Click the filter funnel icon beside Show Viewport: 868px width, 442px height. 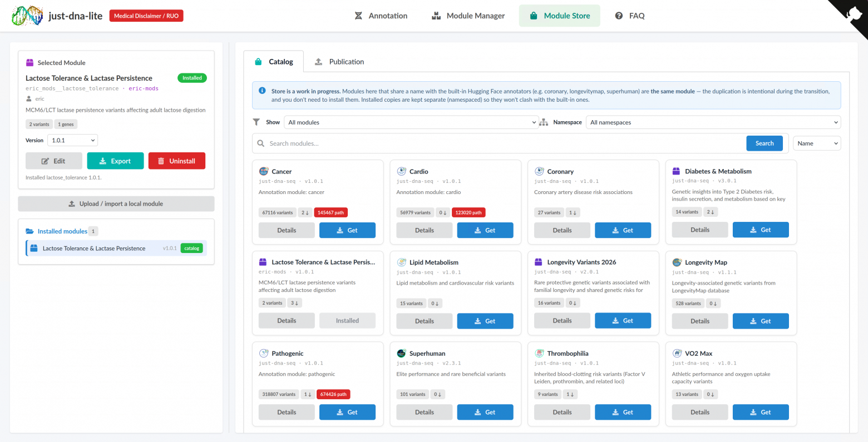tap(257, 122)
